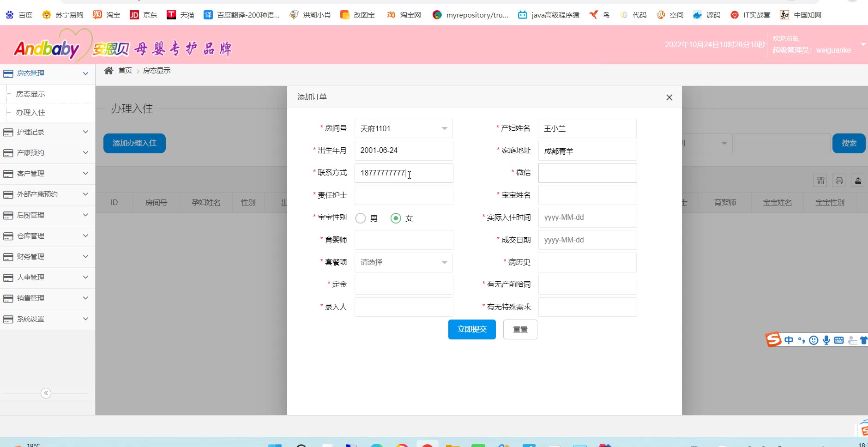The image size is (868, 447).
Task: Click the column filter grid icon
Action: pyautogui.click(x=820, y=181)
